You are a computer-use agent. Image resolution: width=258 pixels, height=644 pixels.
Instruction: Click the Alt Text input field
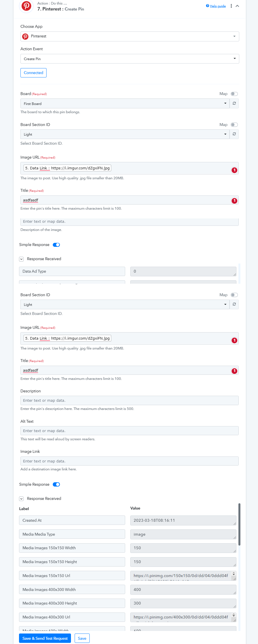[x=129, y=431]
